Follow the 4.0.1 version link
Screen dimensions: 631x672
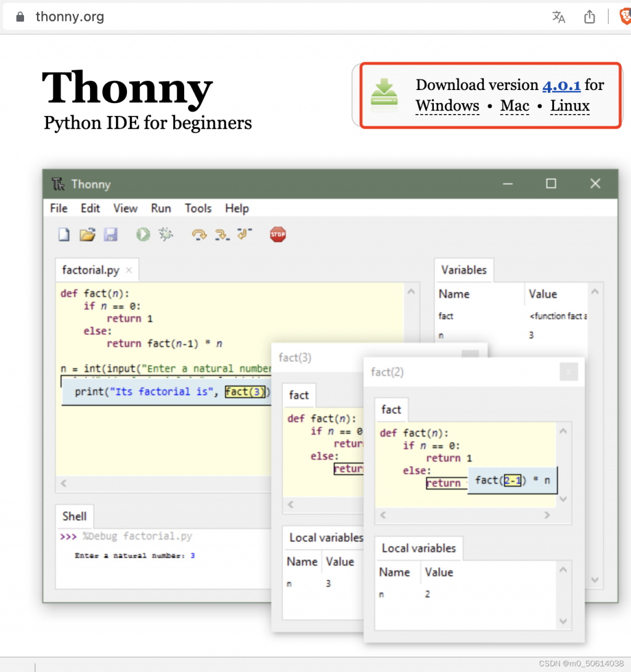click(x=561, y=85)
